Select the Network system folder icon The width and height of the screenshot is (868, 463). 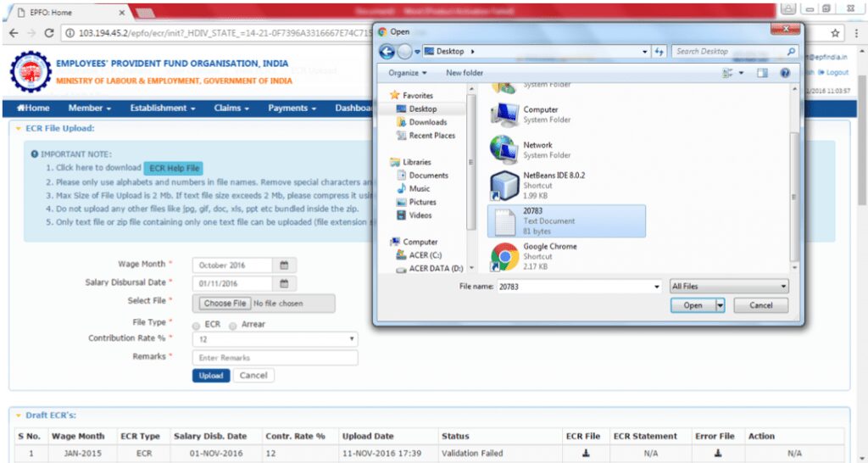pos(504,149)
